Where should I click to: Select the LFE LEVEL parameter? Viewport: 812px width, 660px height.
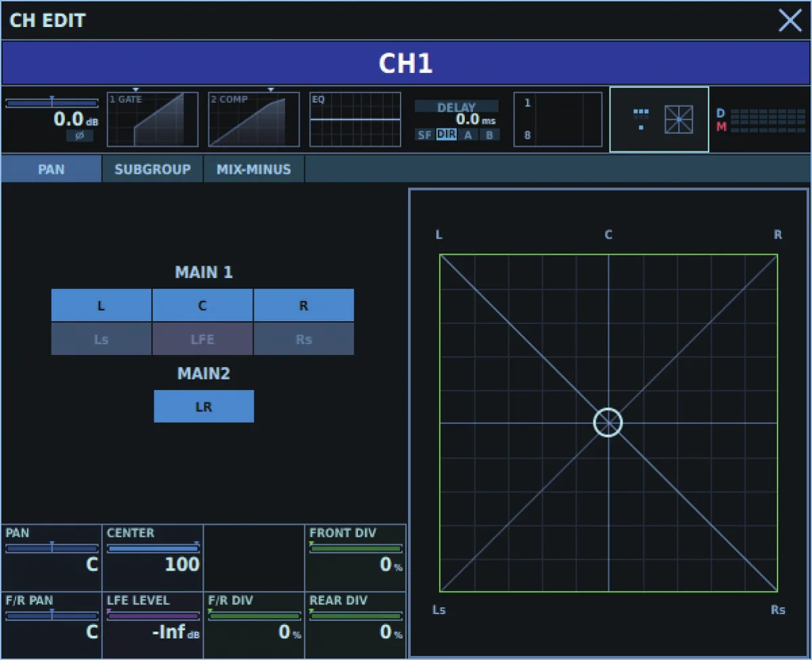153,625
